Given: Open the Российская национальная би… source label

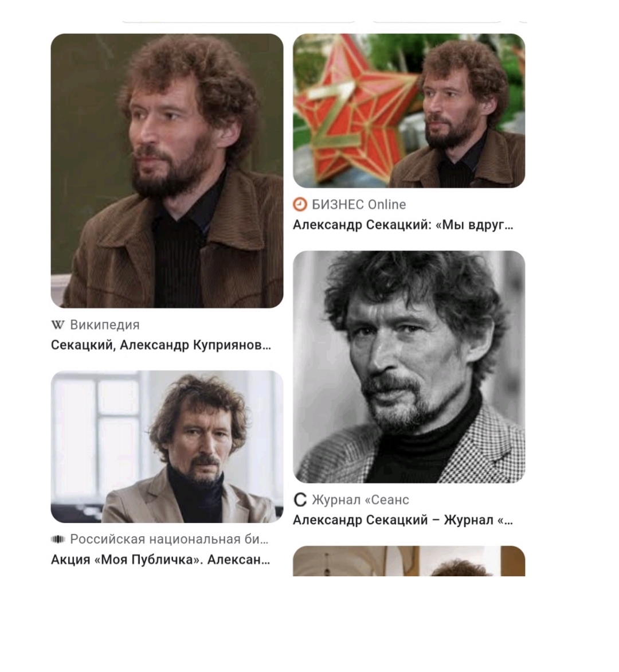Looking at the screenshot, I should 169,539.
